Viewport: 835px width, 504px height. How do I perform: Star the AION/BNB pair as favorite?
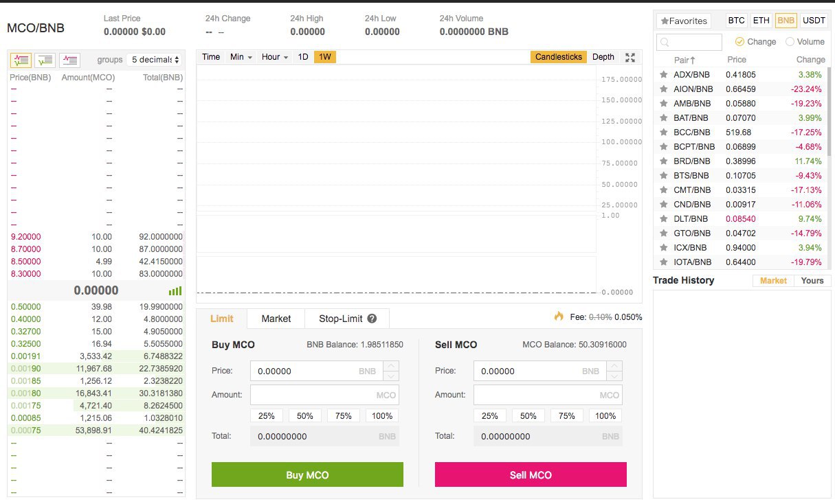(663, 89)
